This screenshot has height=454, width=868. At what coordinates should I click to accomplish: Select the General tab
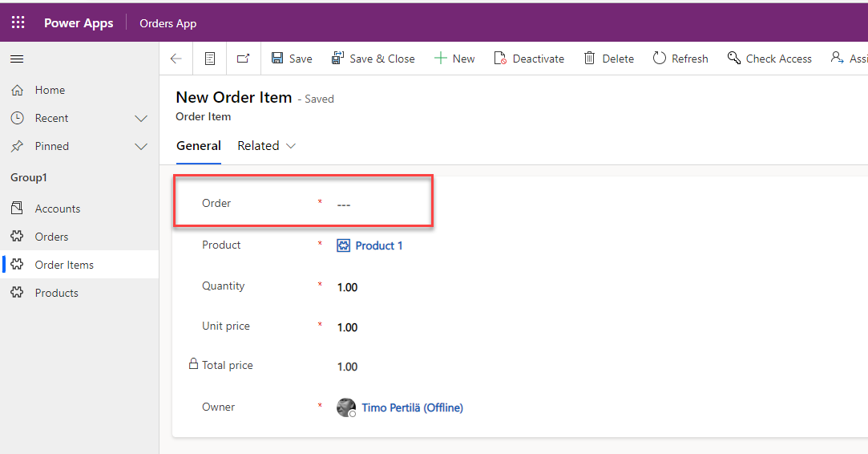[x=199, y=146]
